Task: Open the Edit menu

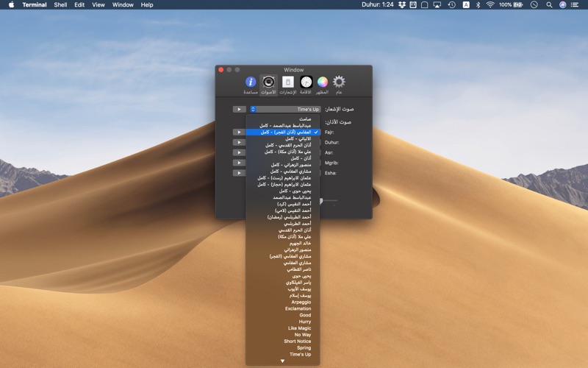Action: point(79,5)
